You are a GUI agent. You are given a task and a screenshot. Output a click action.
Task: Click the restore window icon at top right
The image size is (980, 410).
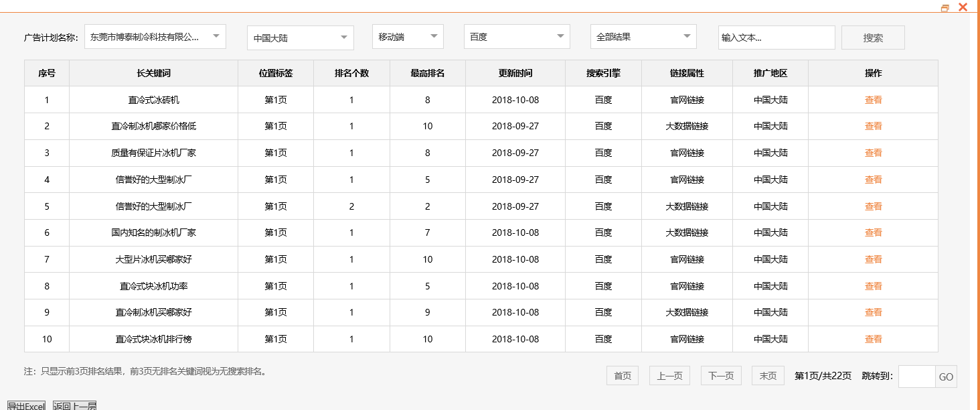click(x=945, y=7)
